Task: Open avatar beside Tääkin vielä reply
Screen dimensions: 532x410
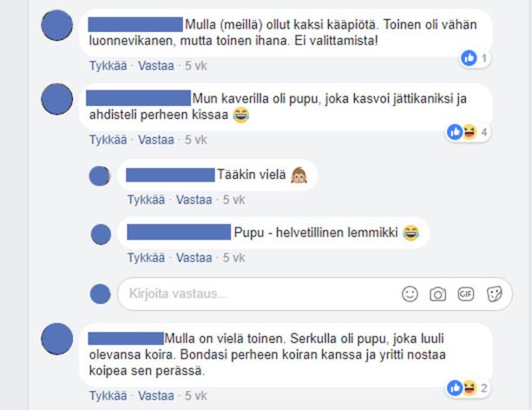Action: coord(100,175)
